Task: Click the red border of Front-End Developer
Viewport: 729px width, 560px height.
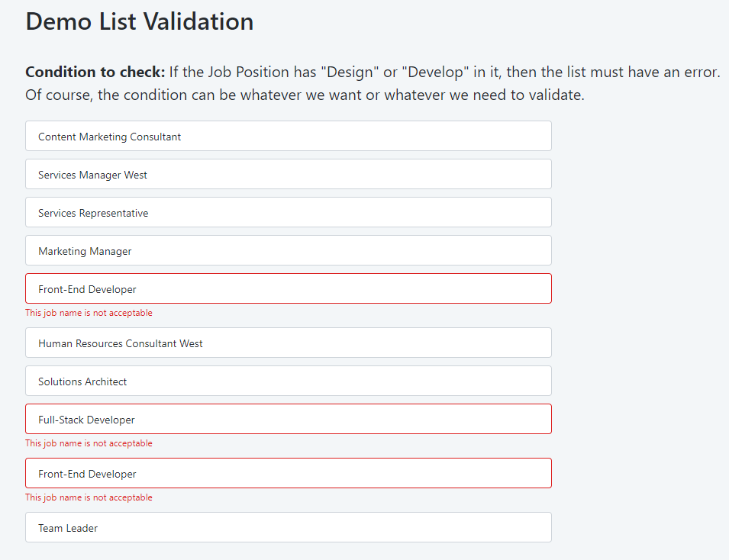Action: [x=289, y=273]
